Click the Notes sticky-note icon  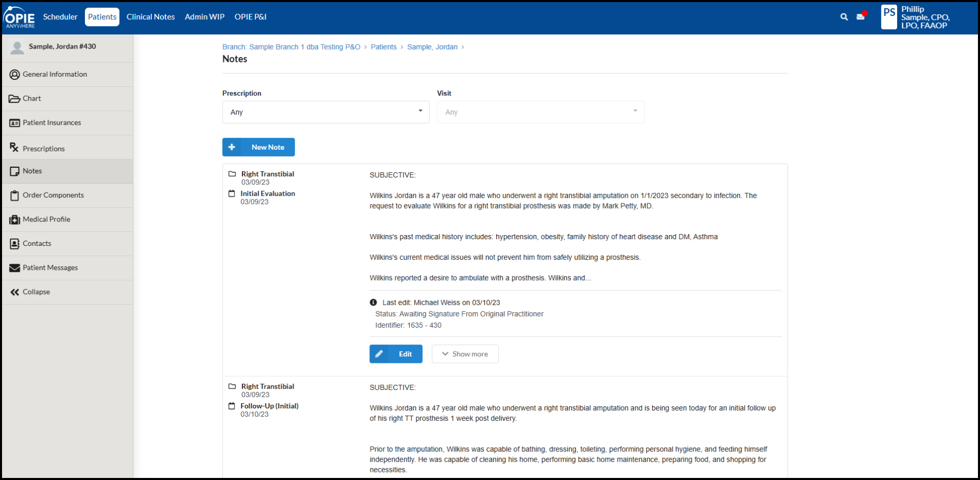tap(15, 171)
